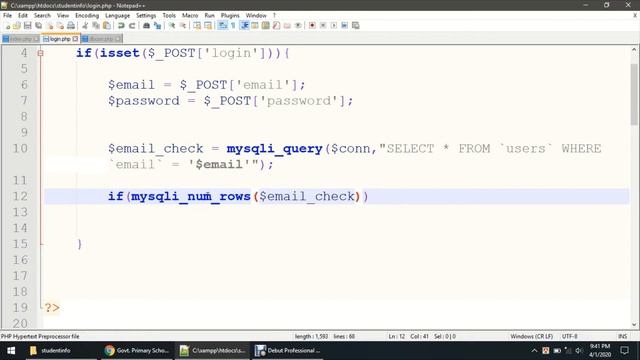
Task: Click the Paste clipboard icon
Action: coord(107,25)
